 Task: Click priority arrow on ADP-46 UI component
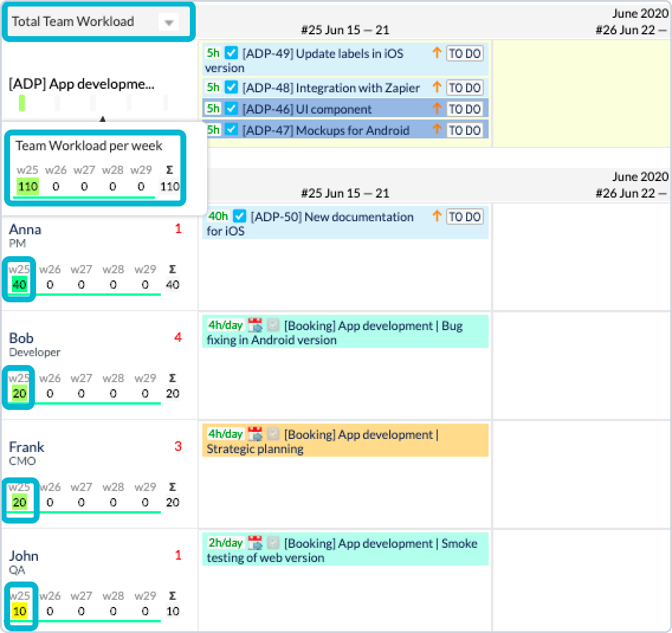tap(437, 109)
